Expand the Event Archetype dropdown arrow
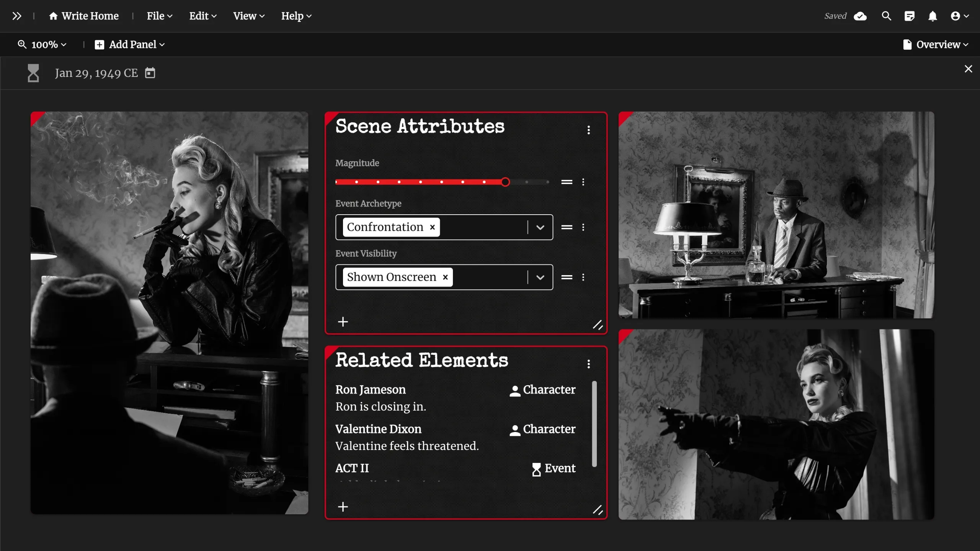 (x=540, y=227)
